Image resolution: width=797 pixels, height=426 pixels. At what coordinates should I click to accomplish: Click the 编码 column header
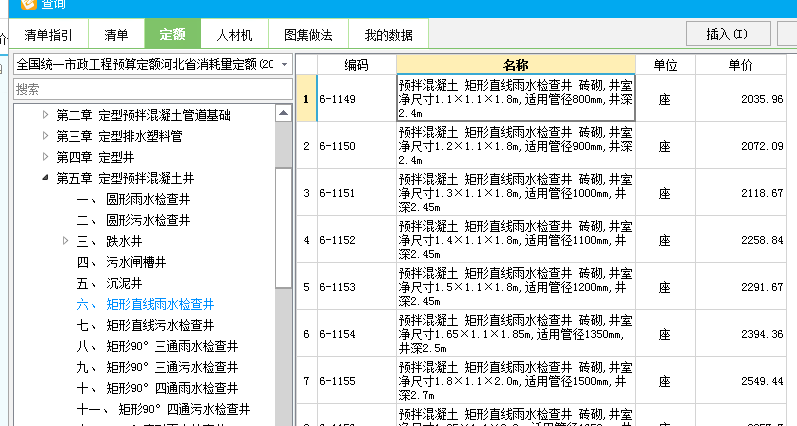[356, 65]
